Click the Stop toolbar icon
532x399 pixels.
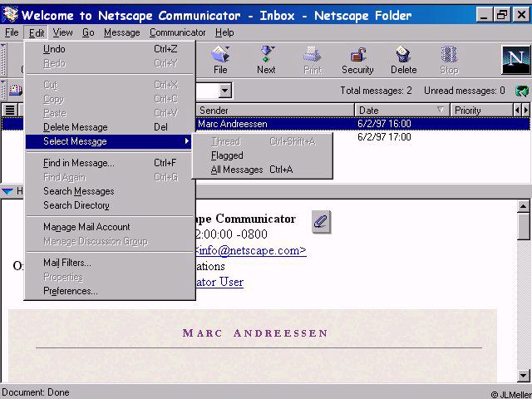(x=449, y=60)
